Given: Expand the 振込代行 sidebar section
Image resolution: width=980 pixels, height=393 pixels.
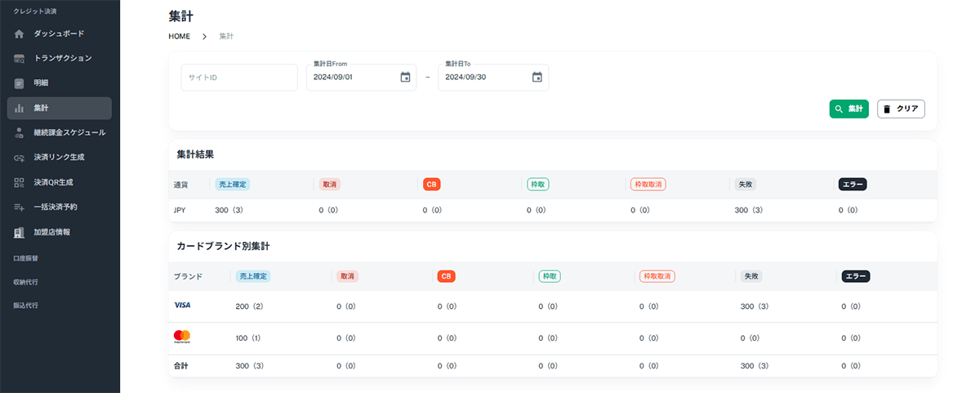Looking at the screenshot, I should pos(25,306).
